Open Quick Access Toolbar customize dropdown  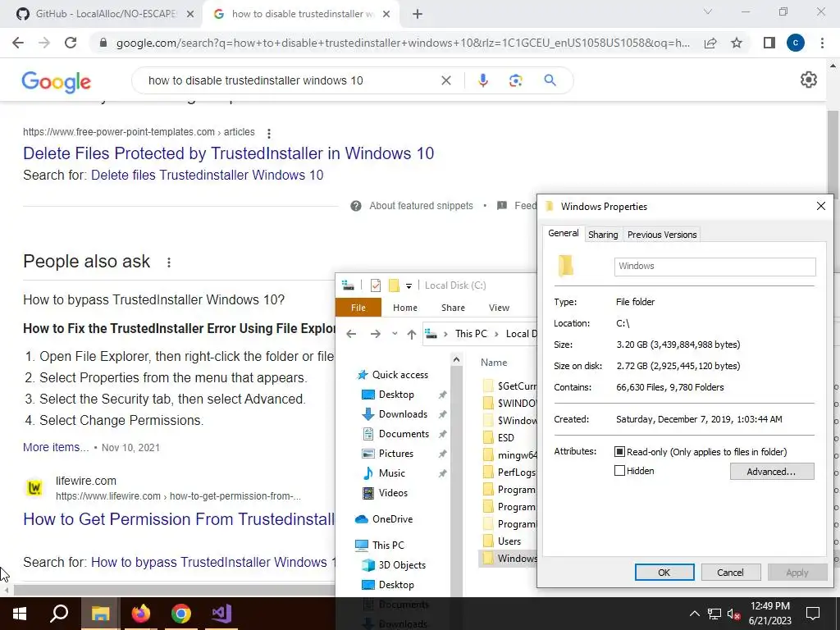(x=409, y=286)
